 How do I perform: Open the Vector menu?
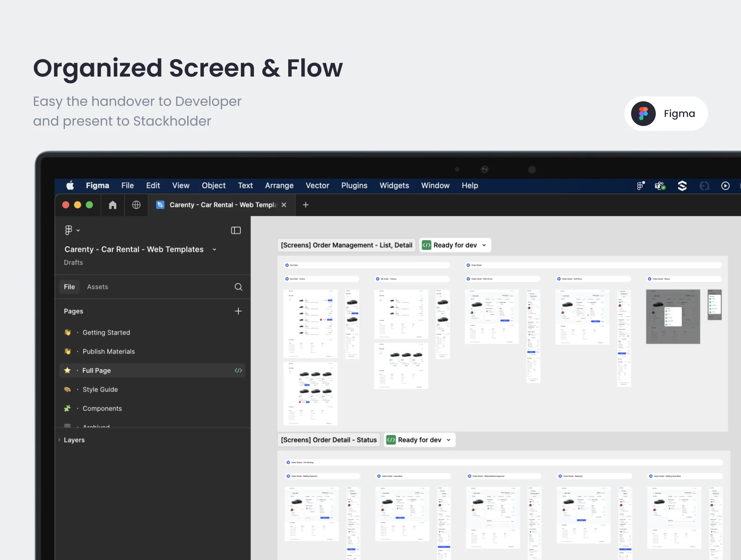[x=317, y=186]
